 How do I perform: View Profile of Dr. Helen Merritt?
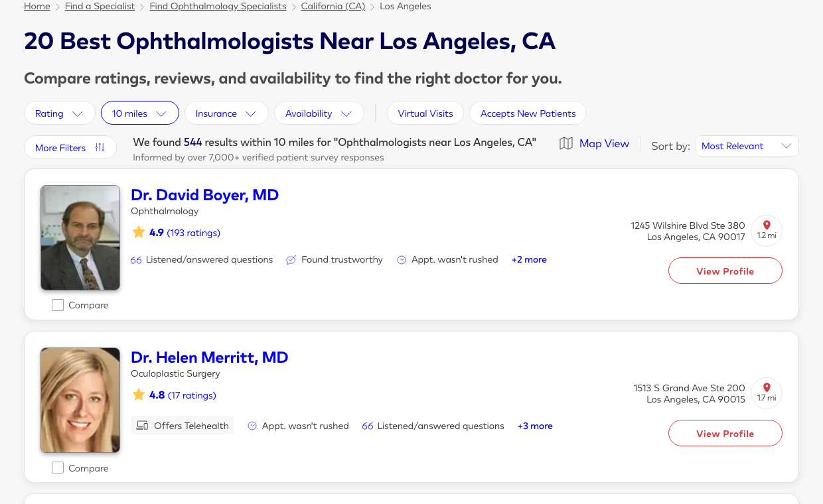pyautogui.click(x=725, y=433)
